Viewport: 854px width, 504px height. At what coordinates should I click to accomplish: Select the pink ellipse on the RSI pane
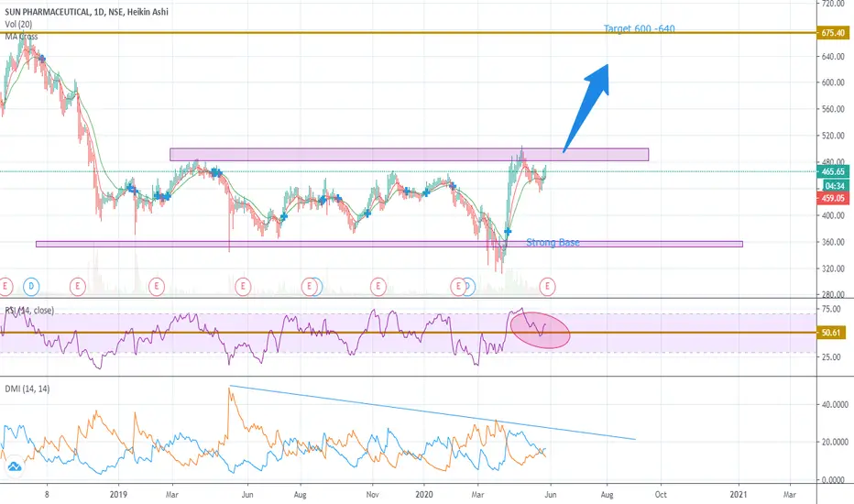coord(541,330)
